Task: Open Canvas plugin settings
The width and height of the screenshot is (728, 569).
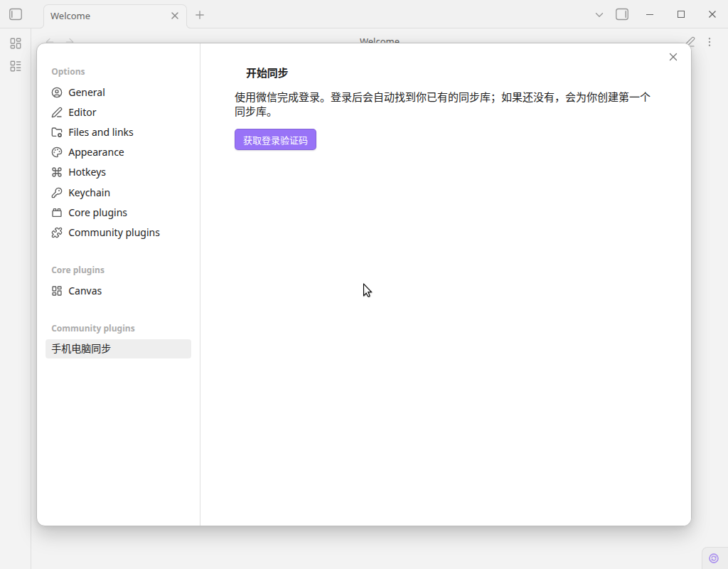Action: [x=119, y=291]
